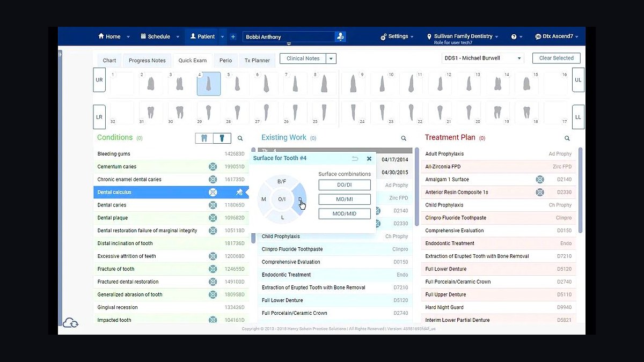The image size is (644, 362).
Task: Search the Conditions list
Action: 240,138
